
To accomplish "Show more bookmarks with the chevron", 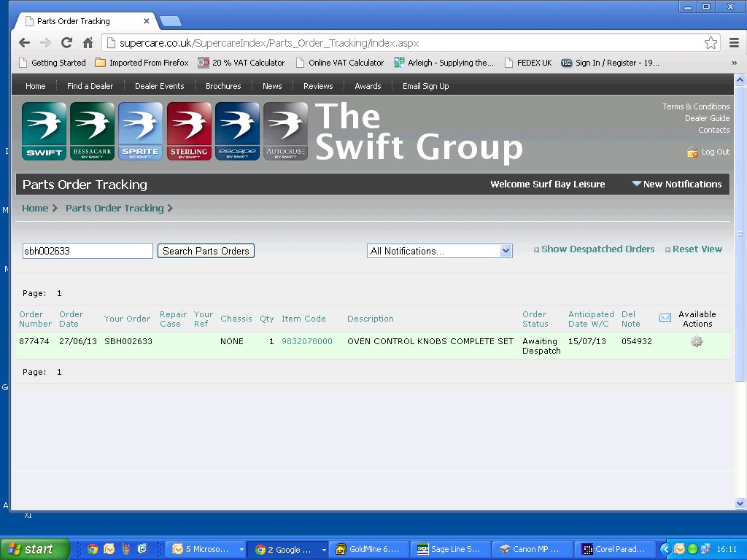I will click(734, 63).
